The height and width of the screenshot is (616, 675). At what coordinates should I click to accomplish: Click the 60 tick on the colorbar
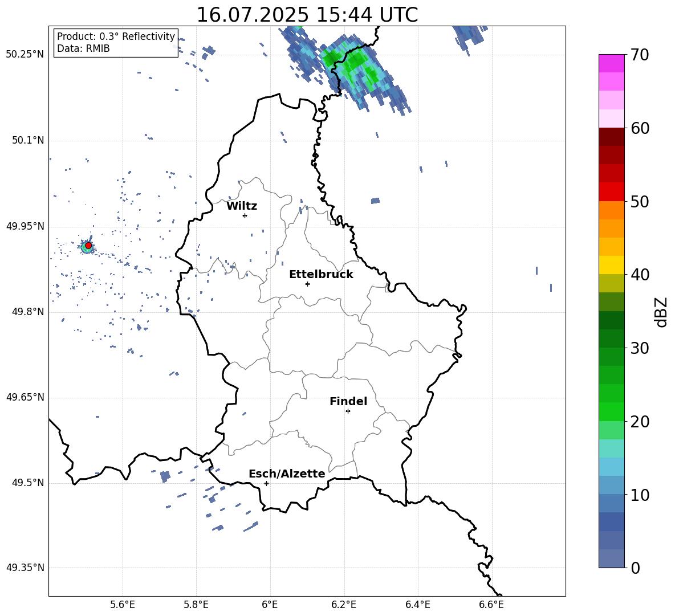coord(640,128)
